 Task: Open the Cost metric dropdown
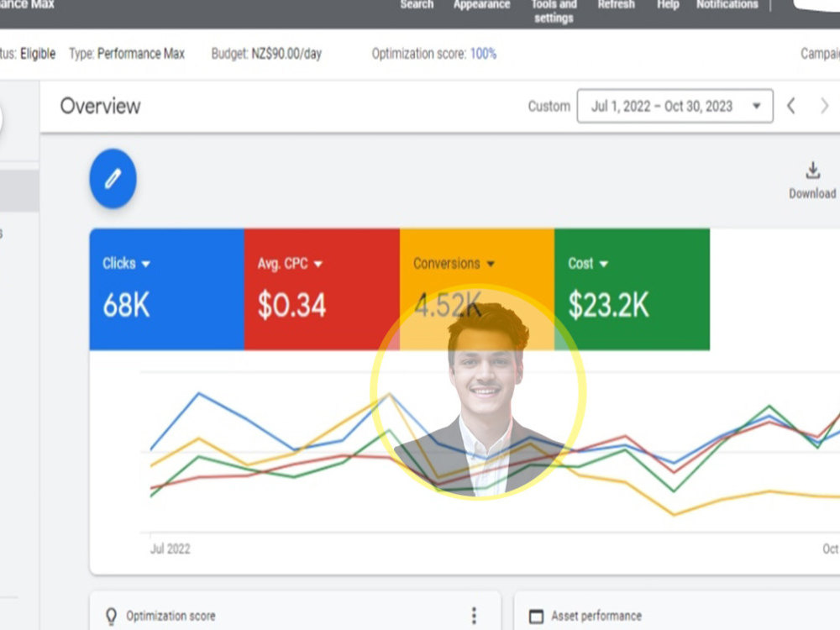tap(588, 264)
